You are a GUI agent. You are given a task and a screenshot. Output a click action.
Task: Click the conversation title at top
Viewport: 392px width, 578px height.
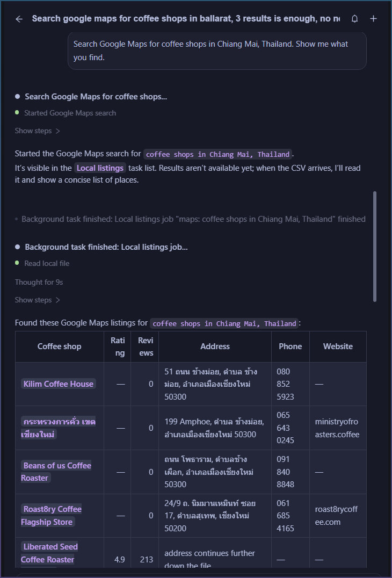[186, 18]
